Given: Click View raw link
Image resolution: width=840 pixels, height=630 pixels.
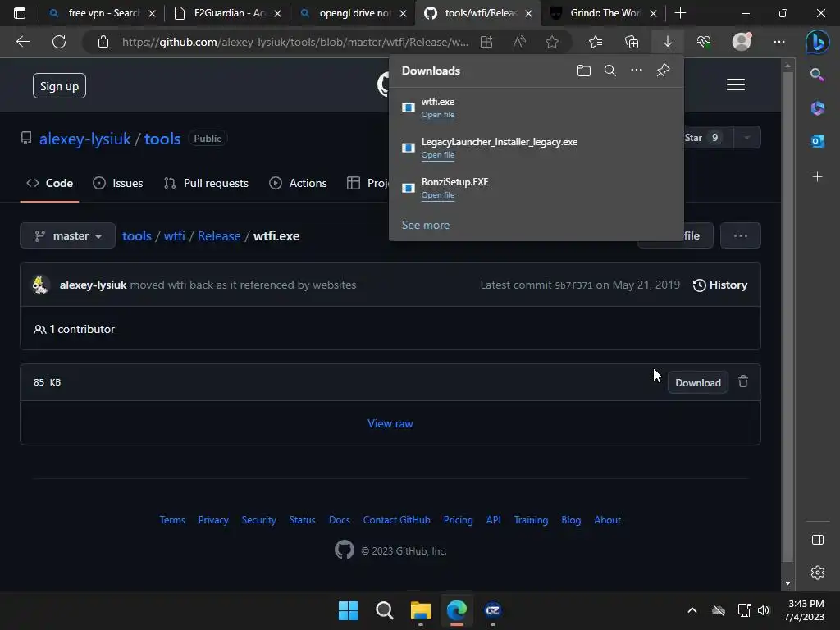Looking at the screenshot, I should (x=390, y=423).
